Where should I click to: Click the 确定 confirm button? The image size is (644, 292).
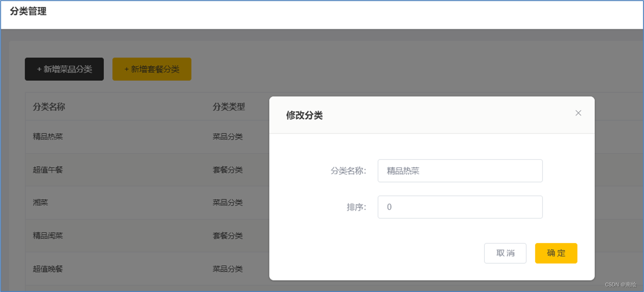click(x=556, y=253)
